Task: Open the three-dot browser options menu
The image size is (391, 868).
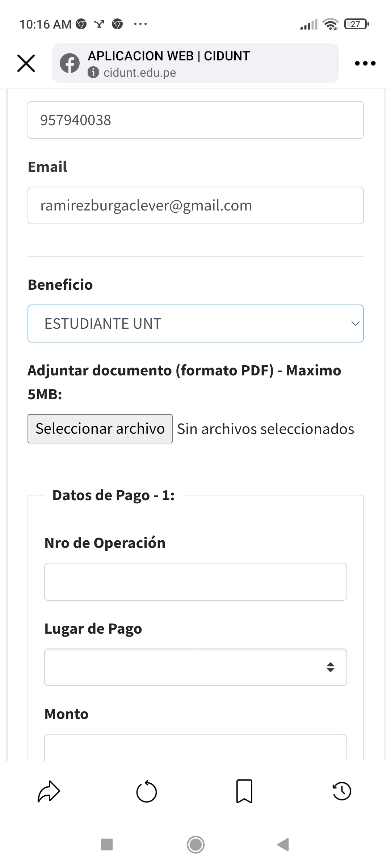Action: [365, 63]
